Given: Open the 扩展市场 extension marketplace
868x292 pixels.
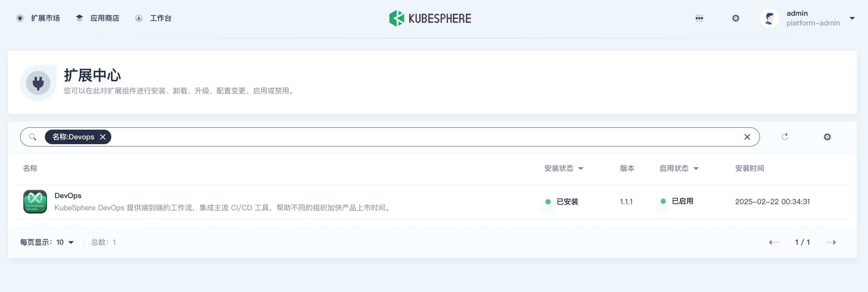Looking at the screenshot, I should (38, 18).
